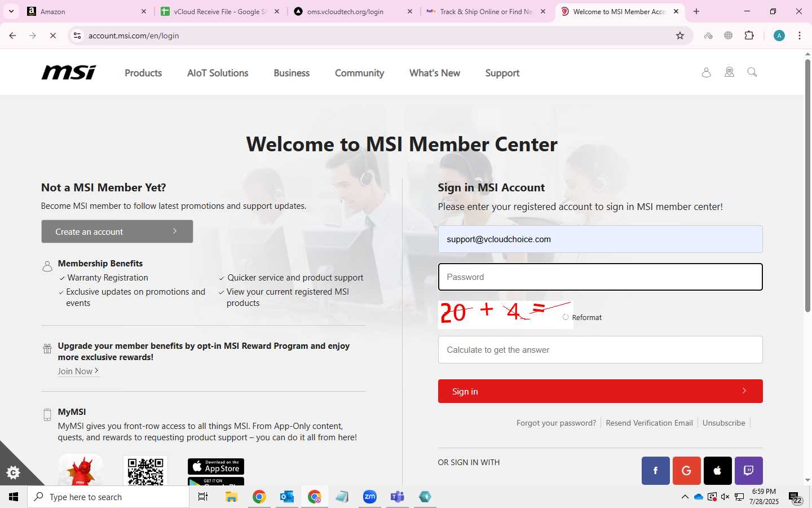Switch to oms.vcloudtech.org/login tab

pyautogui.click(x=353, y=11)
